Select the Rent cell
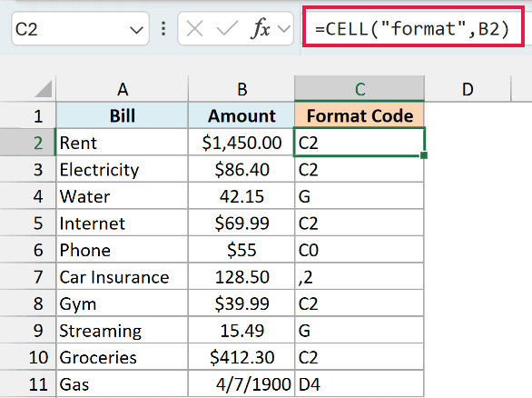The image size is (532, 398). point(123,143)
